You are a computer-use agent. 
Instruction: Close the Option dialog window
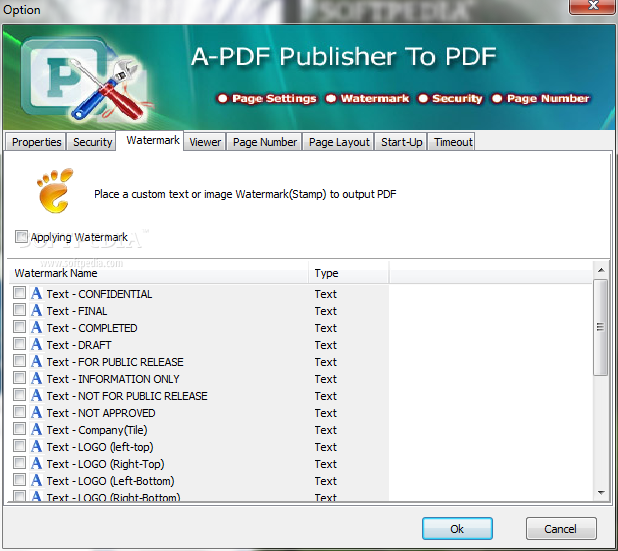(x=592, y=6)
